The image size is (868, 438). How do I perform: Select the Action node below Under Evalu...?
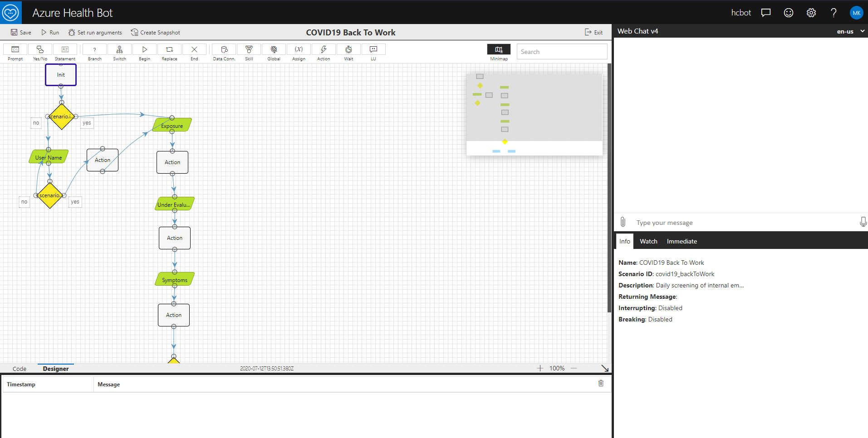(175, 238)
